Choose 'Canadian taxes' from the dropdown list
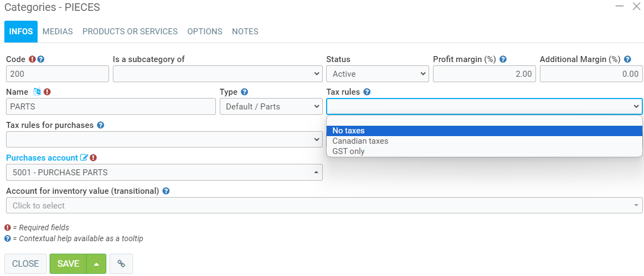Image resolution: width=644 pixels, height=276 pixels. pos(360,141)
